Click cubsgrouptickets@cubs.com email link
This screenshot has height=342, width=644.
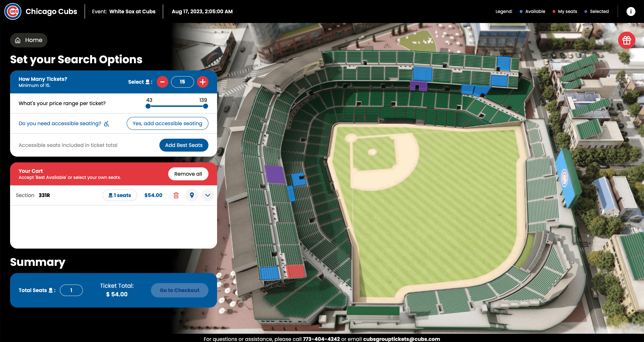(401, 339)
